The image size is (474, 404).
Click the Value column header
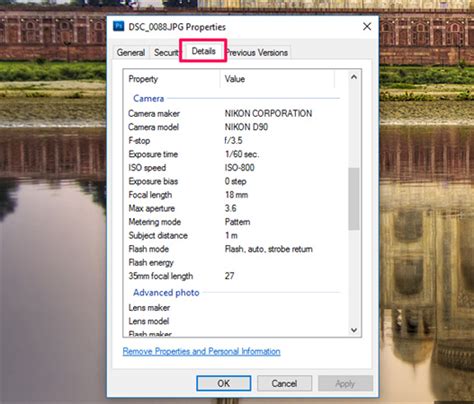277,79
